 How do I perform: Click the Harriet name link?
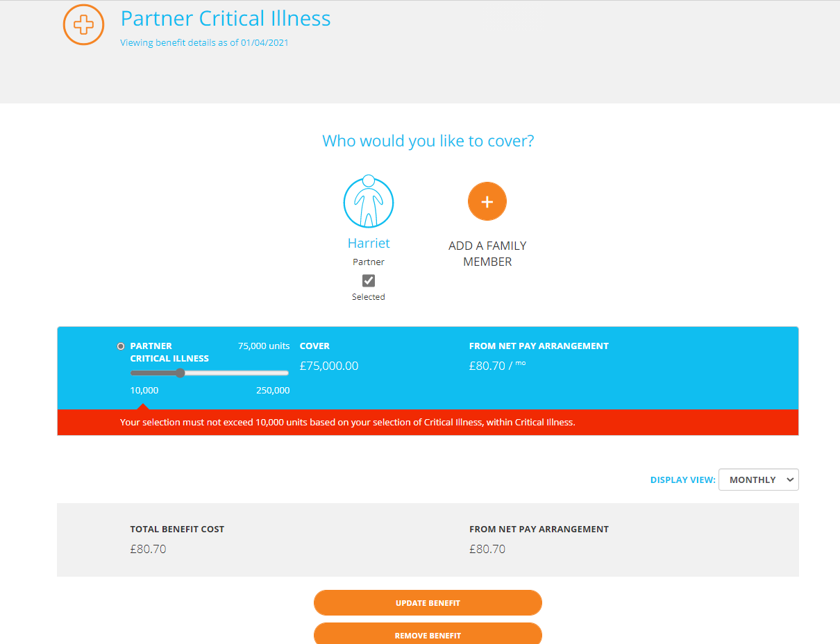[x=369, y=243]
